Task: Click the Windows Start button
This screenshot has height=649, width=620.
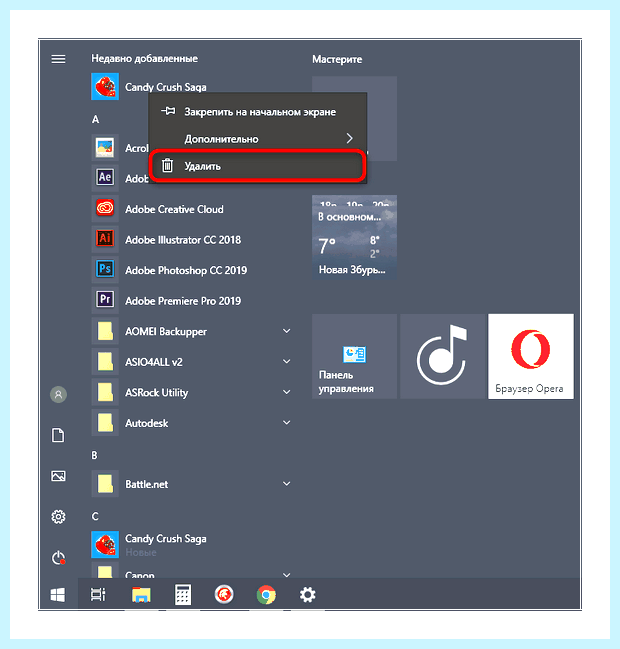Action: 58,595
